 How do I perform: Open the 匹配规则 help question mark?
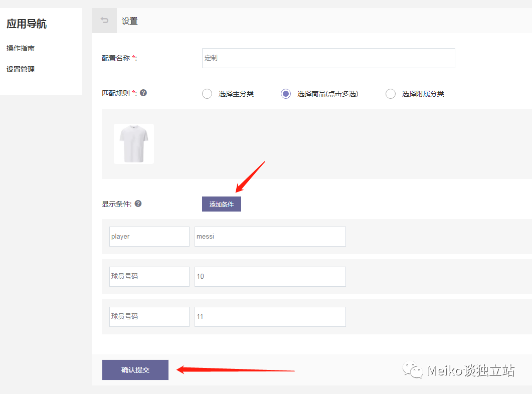[x=142, y=93]
